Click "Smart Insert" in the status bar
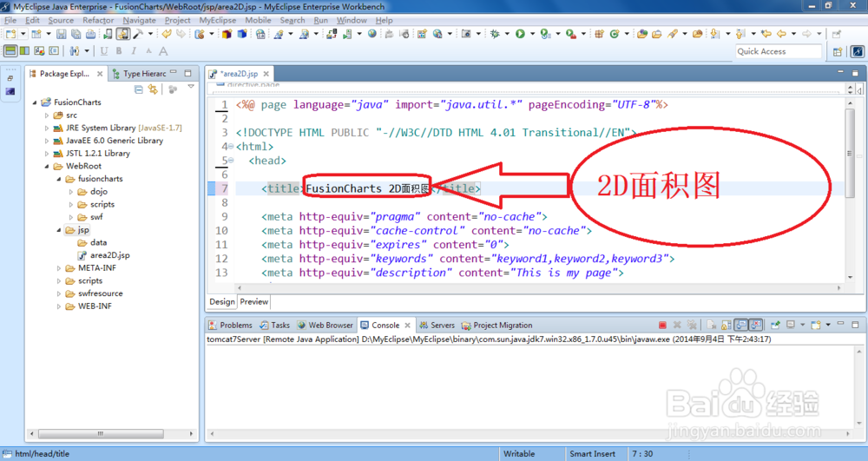The image size is (868, 461). pyautogui.click(x=592, y=454)
